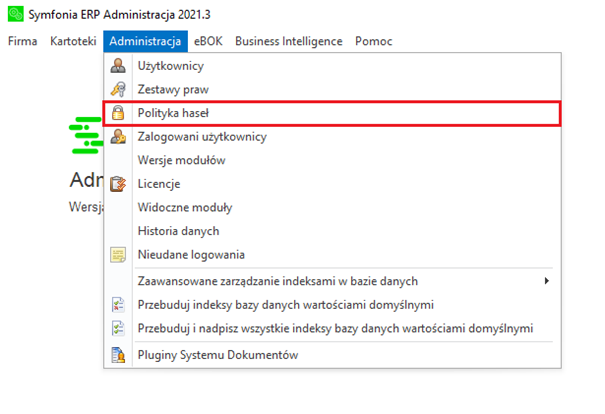Open the Firma menu
Screen dimensions: 605x414
23,41
